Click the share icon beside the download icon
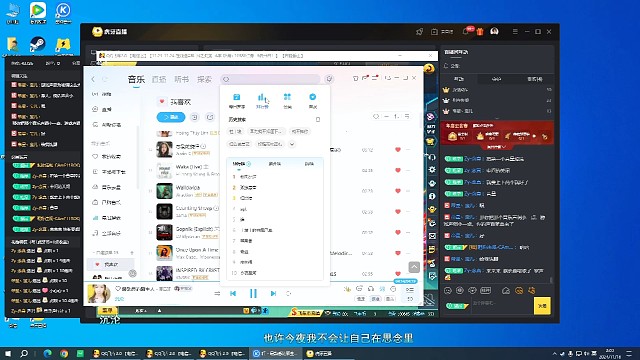640x360 pixels. click(x=210, y=117)
